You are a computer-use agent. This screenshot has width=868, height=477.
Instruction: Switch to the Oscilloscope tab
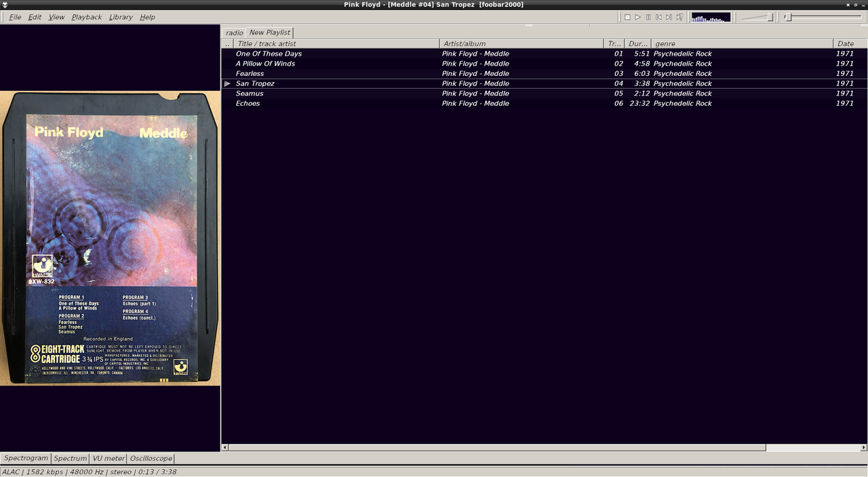pos(151,459)
